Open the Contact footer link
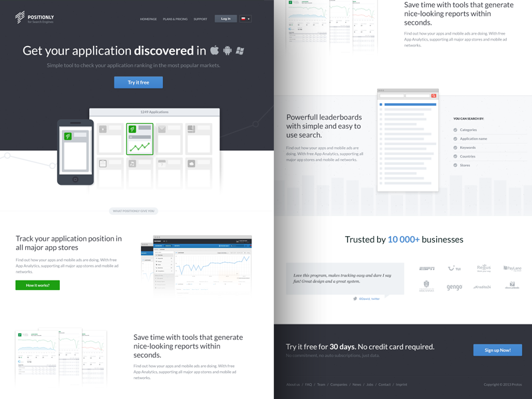This screenshot has width=532, height=399. [x=384, y=384]
